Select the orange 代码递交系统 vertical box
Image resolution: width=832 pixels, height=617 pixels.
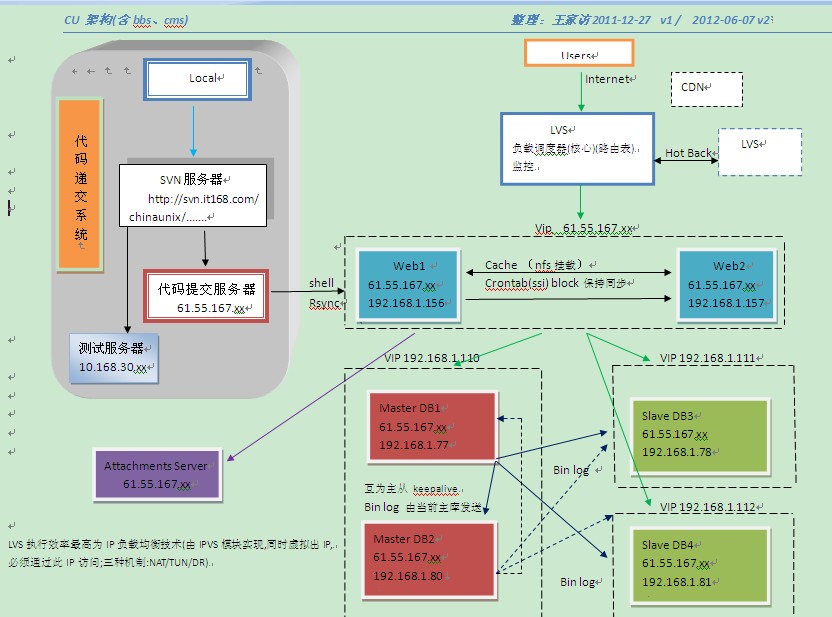coord(80,185)
